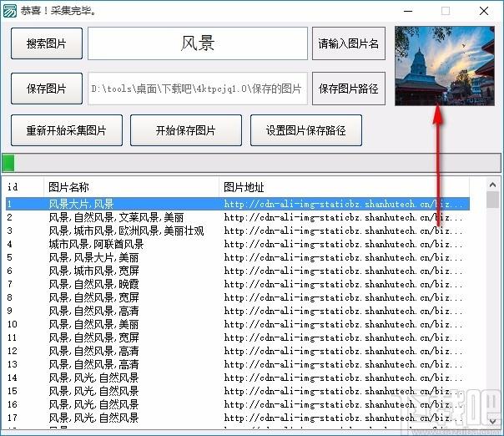This screenshot has height=436, width=504.
Task: Click 重新开始采集图片 to restart collection
Action: (68, 130)
